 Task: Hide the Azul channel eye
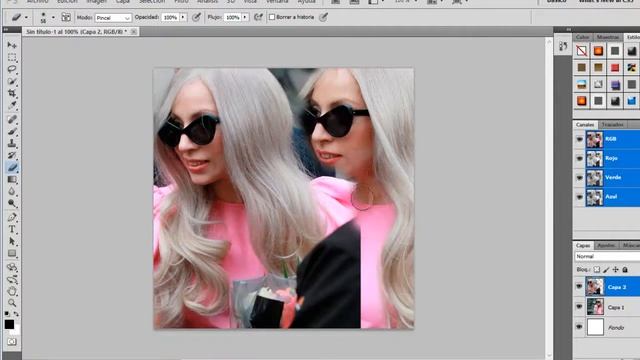tap(579, 197)
